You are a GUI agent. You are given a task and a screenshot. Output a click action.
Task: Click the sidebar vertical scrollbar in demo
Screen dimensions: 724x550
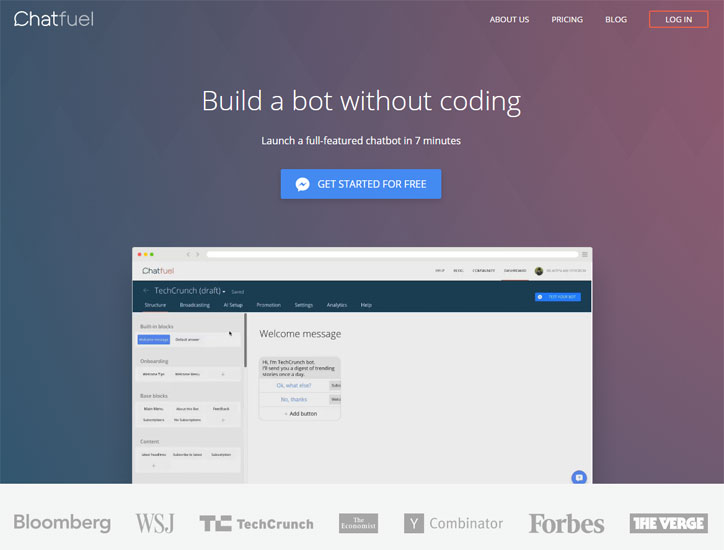(246, 340)
